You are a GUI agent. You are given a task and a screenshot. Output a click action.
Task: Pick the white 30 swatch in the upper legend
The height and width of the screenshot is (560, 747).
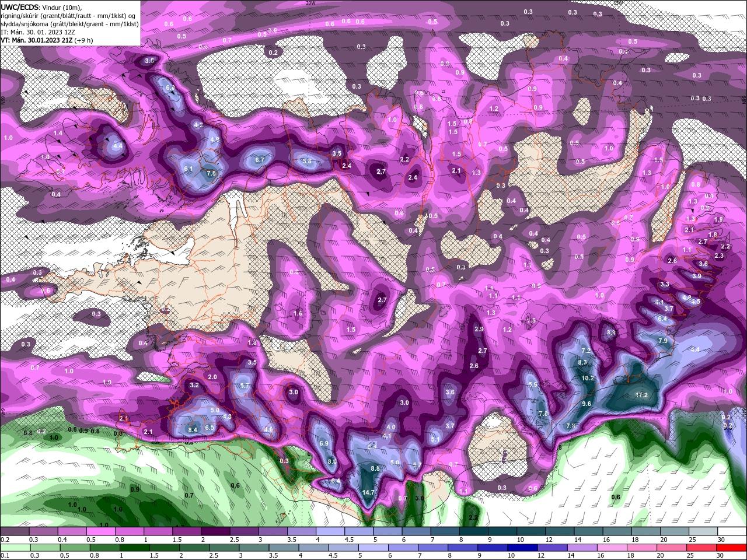point(732,532)
